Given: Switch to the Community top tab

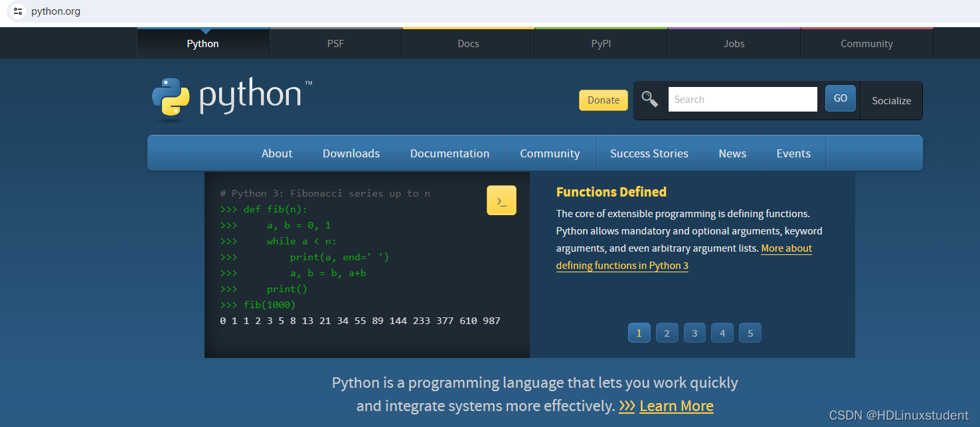Looking at the screenshot, I should [x=867, y=43].
